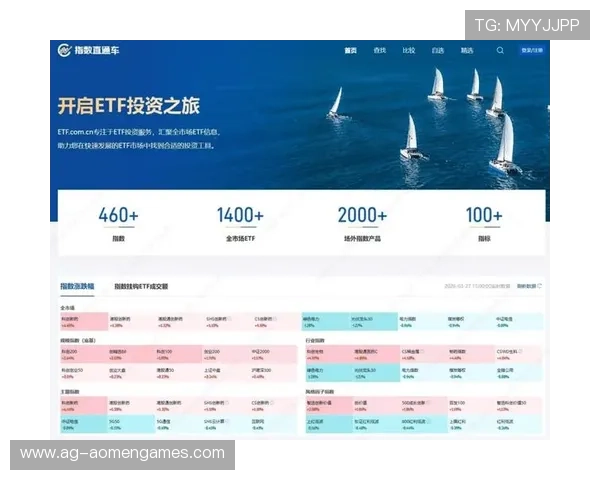Click info icon beside CSWD生科
Screen dimensions: 600x480
tap(520, 351)
